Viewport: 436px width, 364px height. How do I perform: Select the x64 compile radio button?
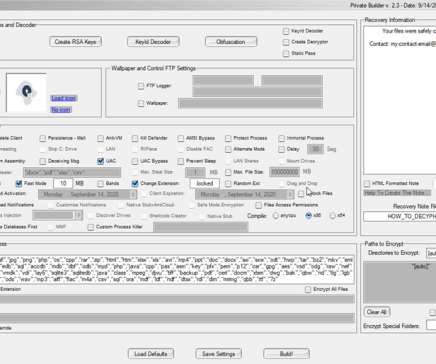click(x=332, y=216)
